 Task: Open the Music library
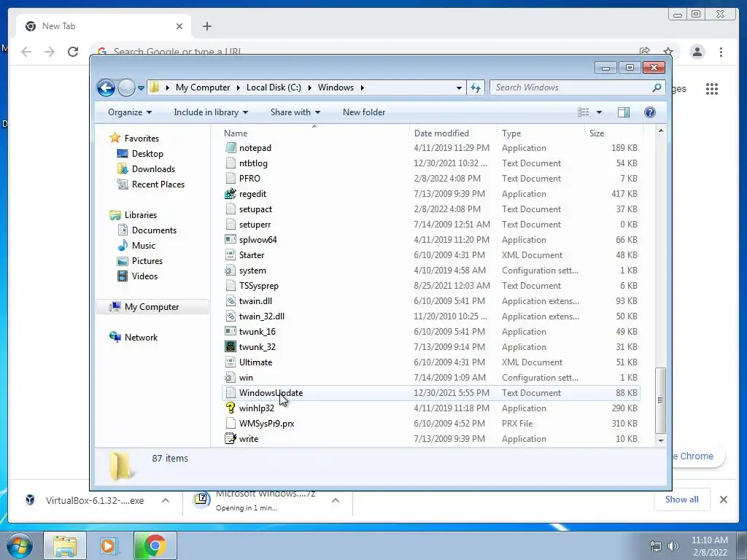pos(144,246)
